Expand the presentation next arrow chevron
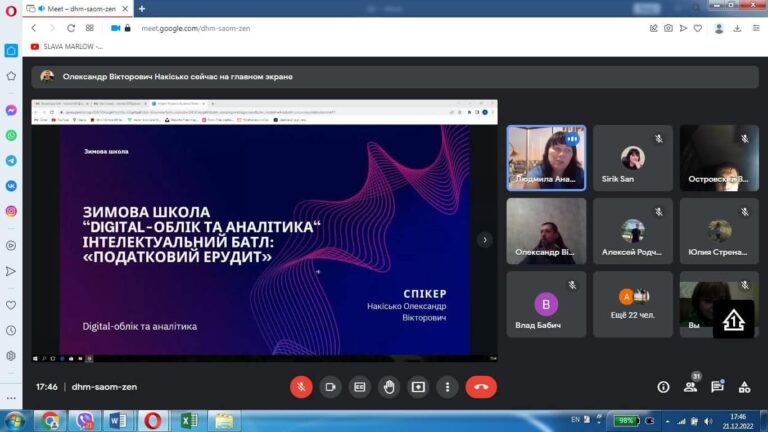This screenshot has width=768, height=432. click(485, 240)
